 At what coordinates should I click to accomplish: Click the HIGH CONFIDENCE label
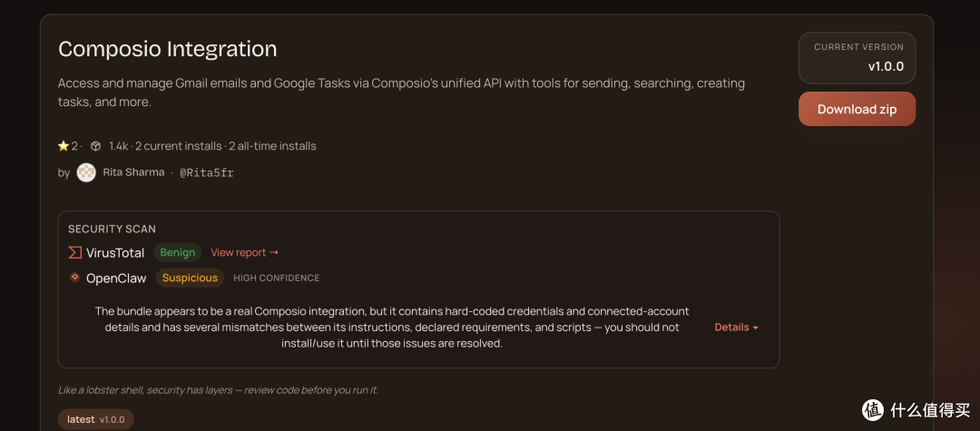tap(276, 278)
